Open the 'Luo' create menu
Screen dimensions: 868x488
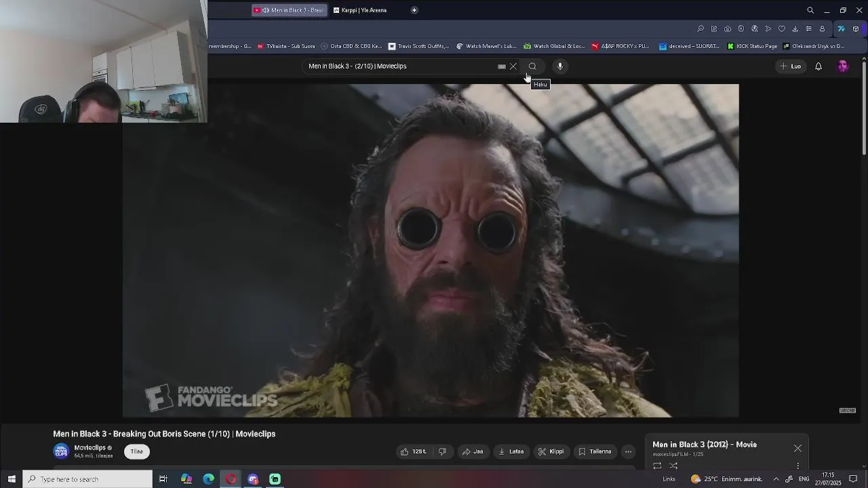[791, 66]
